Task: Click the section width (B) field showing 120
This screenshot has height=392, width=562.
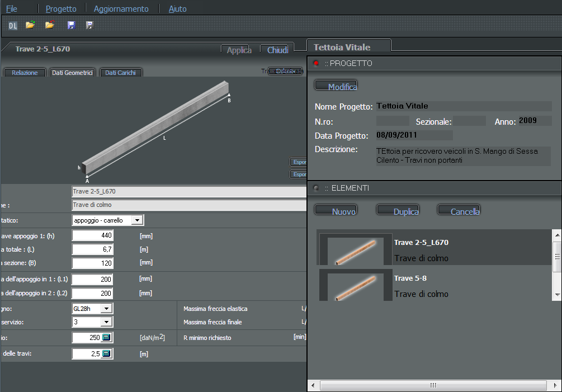Action: click(93, 263)
